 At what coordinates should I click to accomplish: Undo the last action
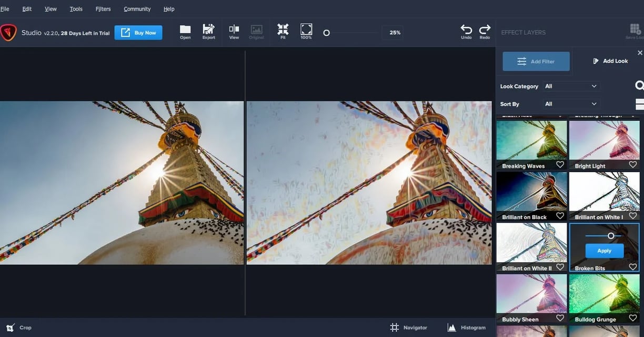click(x=466, y=32)
